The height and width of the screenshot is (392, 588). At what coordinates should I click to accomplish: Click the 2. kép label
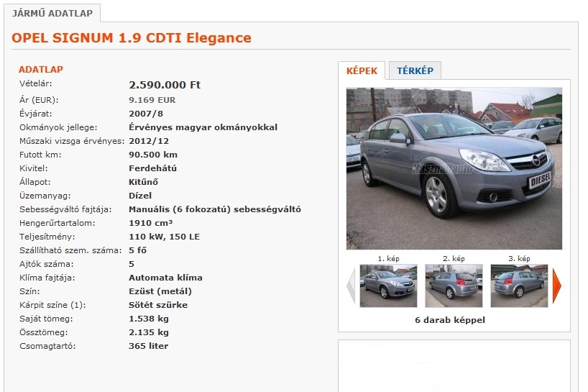coord(454,258)
